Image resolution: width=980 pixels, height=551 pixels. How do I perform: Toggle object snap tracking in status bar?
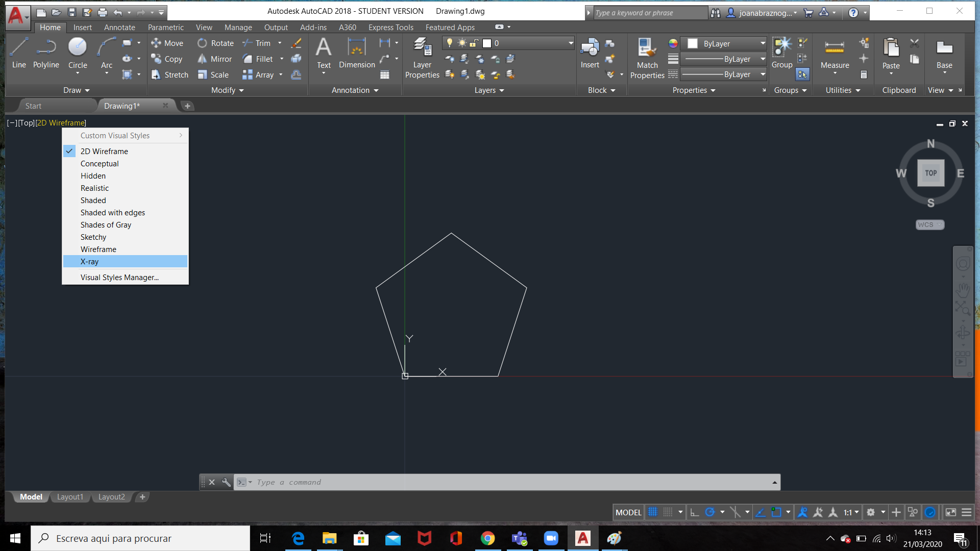tap(761, 512)
